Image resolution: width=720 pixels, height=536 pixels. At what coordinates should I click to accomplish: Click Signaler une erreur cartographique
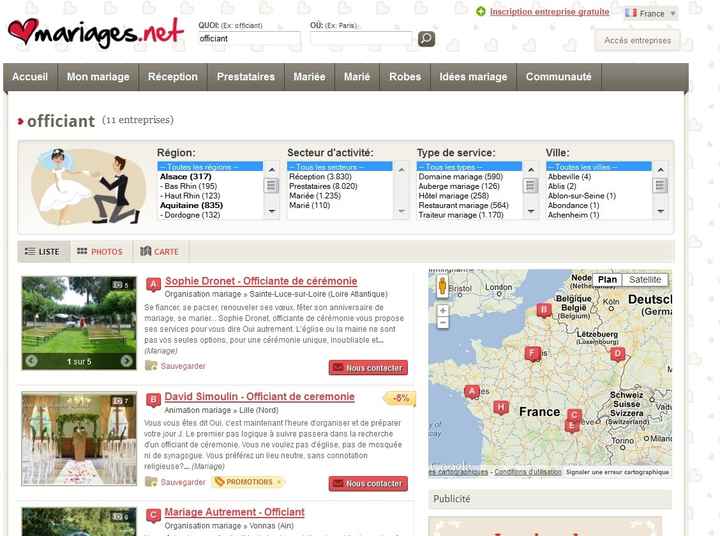tap(618, 472)
